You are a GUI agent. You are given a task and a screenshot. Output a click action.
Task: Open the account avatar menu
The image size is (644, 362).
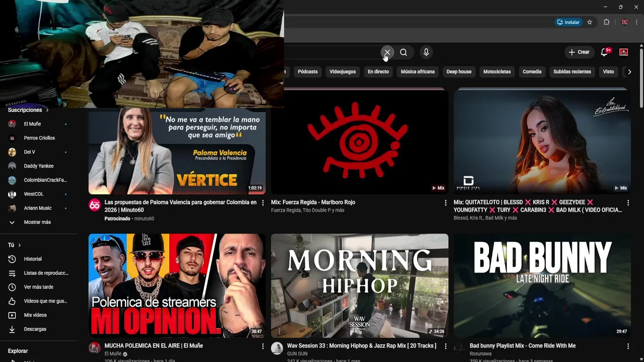[624, 52]
